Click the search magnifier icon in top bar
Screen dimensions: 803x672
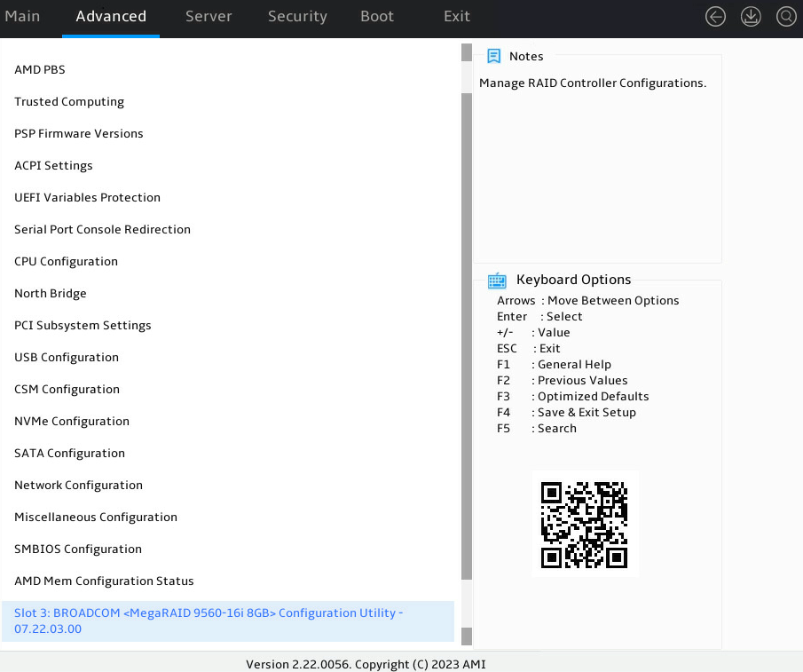point(786,16)
